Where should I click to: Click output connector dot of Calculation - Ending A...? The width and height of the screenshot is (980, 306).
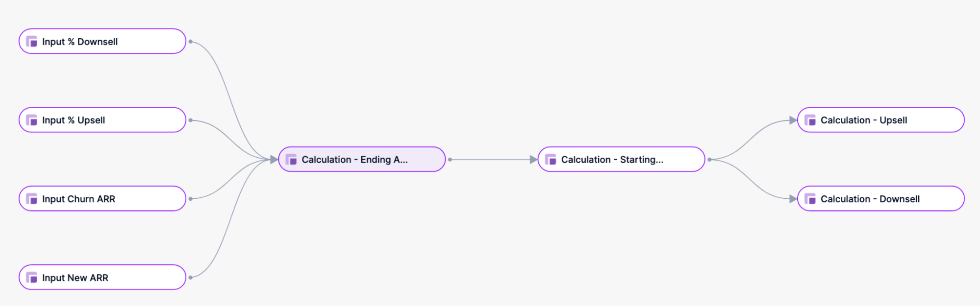click(450, 160)
